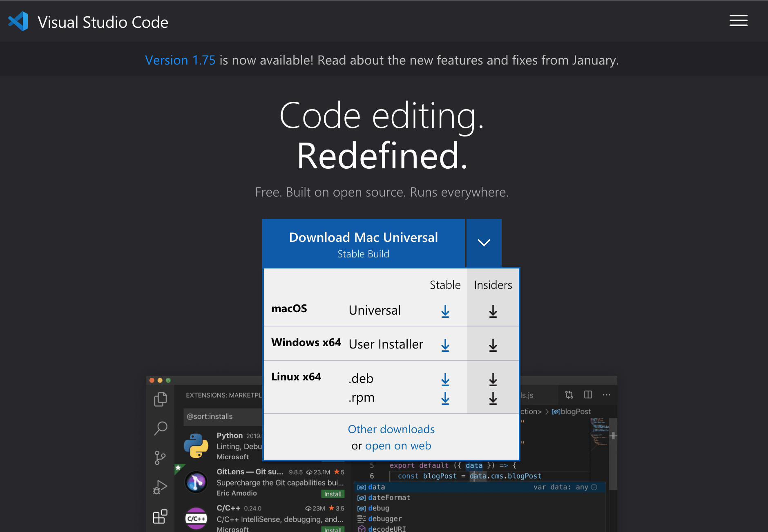Click the Download Mac Universal button
The image size is (768, 532).
click(x=363, y=244)
